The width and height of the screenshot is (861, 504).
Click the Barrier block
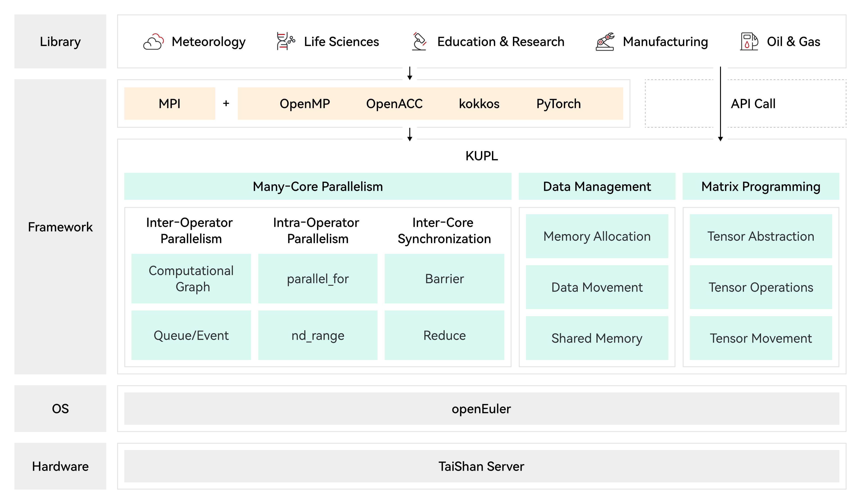point(444,279)
